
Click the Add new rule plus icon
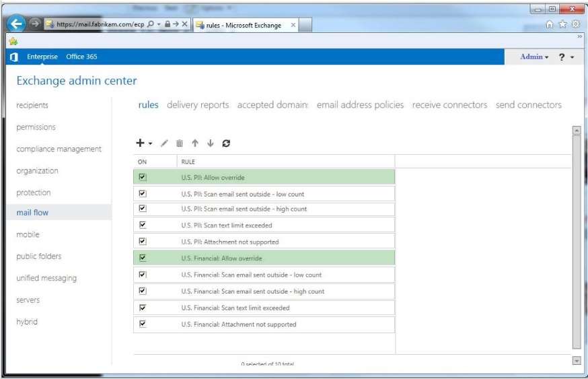point(140,143)
